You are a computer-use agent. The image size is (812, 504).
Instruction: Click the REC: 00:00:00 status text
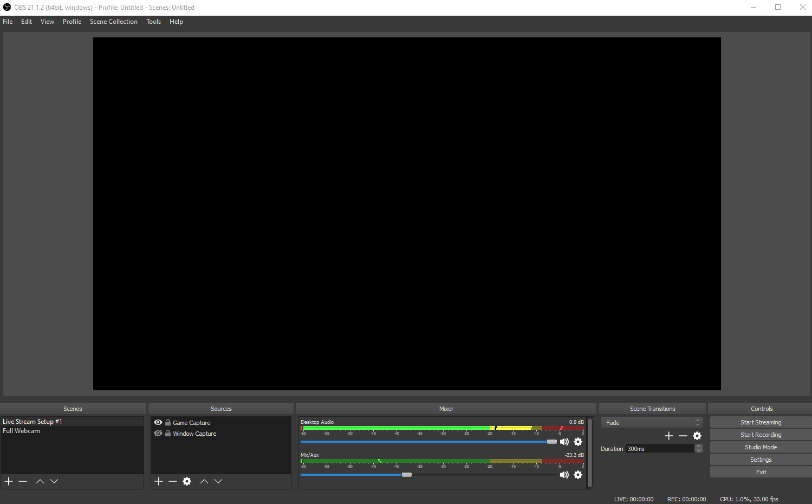(686, 499)
